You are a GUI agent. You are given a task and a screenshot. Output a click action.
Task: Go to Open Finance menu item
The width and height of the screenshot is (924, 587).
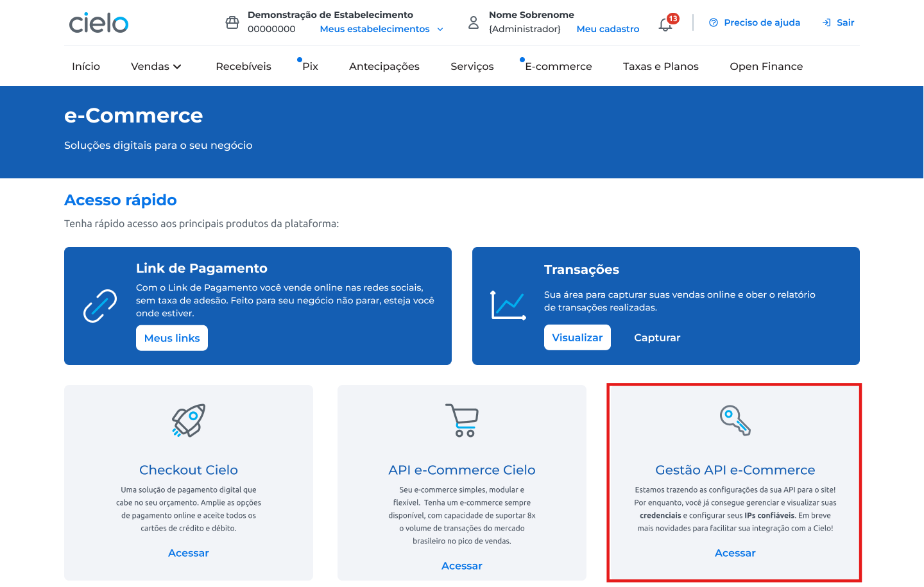(766, 66)
